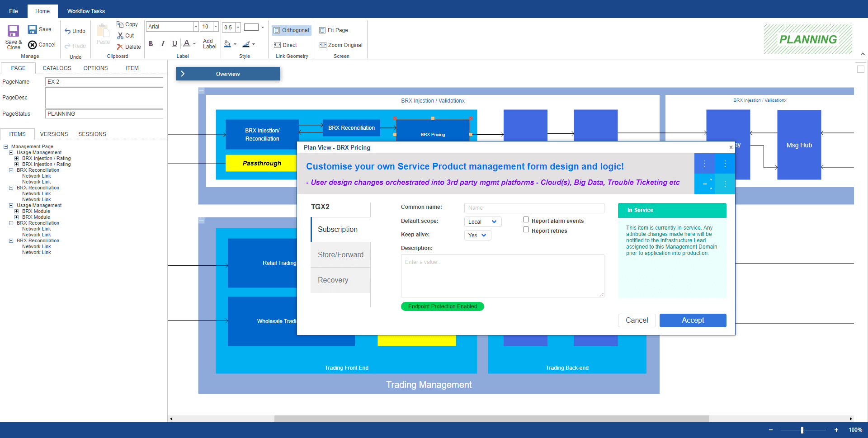This screenshot has width=868, height=438.
Task: Open the VERSIONS tab
Action: [x=54, y=134]
